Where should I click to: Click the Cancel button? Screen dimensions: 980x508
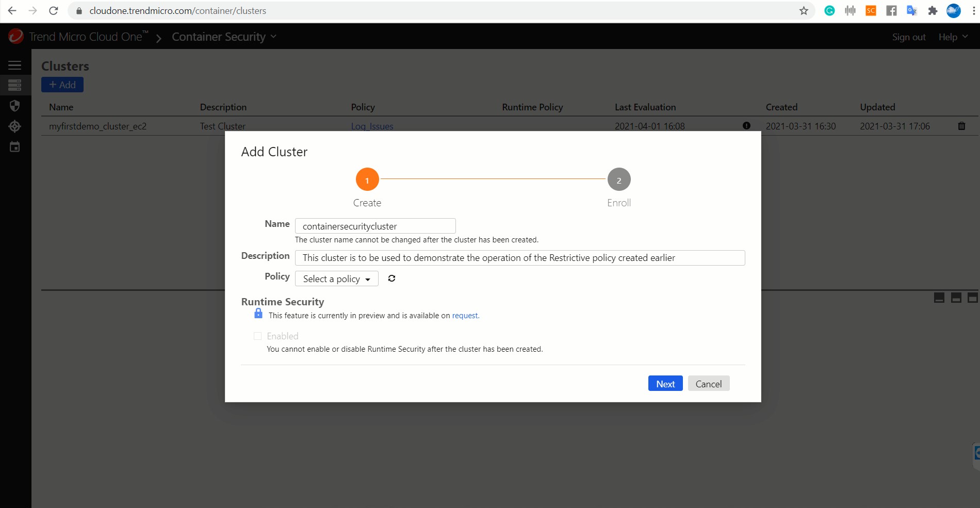tap(708, 384)
